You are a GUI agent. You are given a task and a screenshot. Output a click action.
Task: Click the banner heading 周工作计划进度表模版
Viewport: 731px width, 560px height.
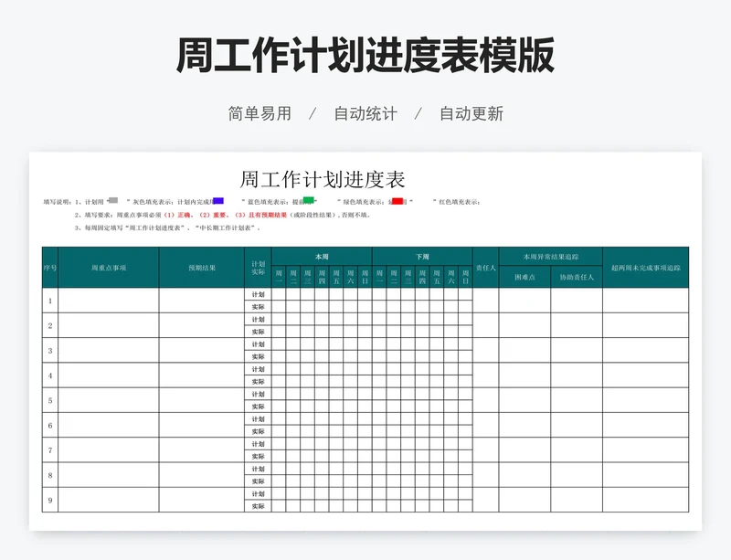click(365, 55)
